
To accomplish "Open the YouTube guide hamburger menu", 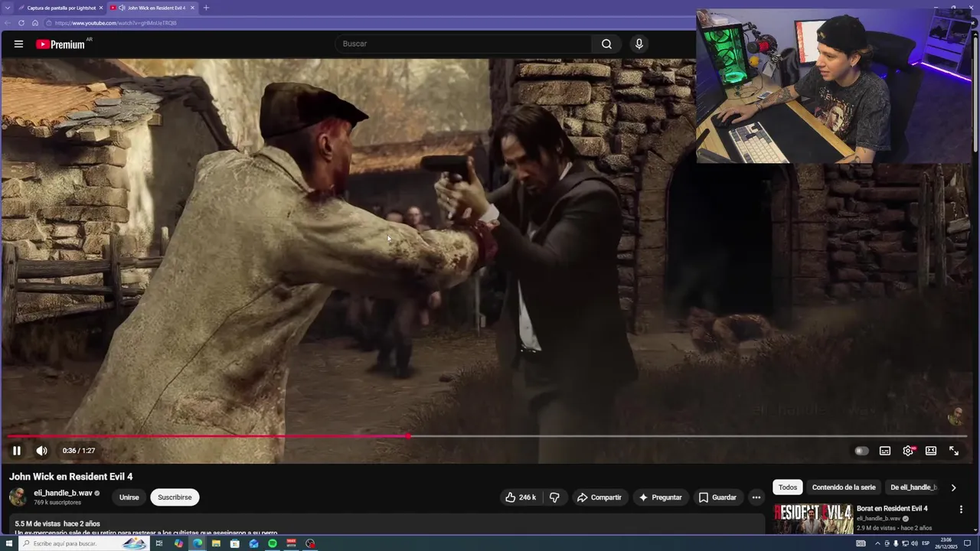I will pyautogui.click(x=18, y=44).
